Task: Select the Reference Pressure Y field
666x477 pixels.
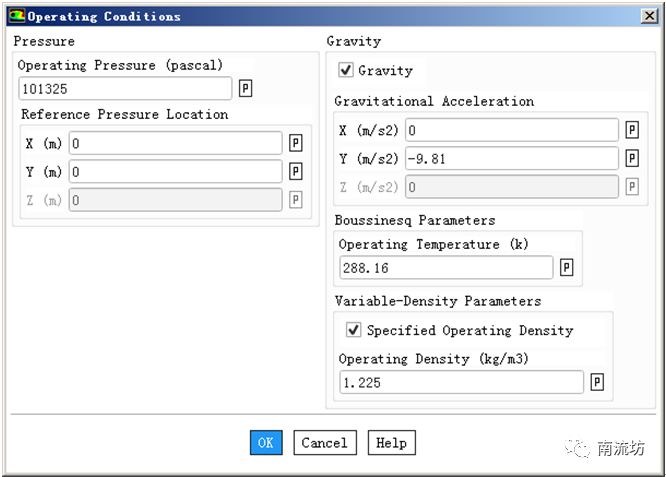Action: pos(175,172)
